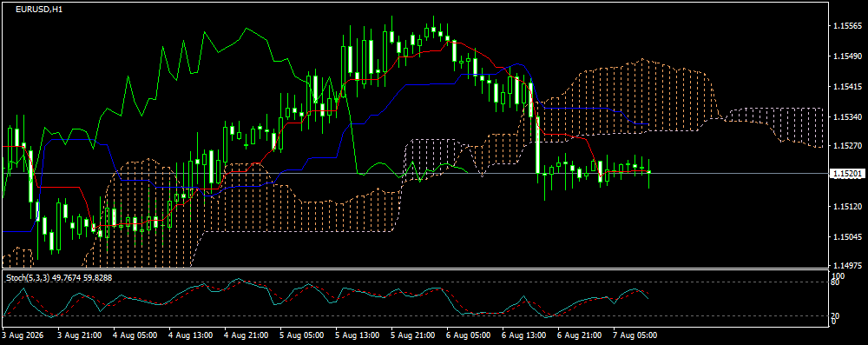Screen dimensions: 868x345
Task: Click the 1.15120 price axis label
Action: (849, 206)
